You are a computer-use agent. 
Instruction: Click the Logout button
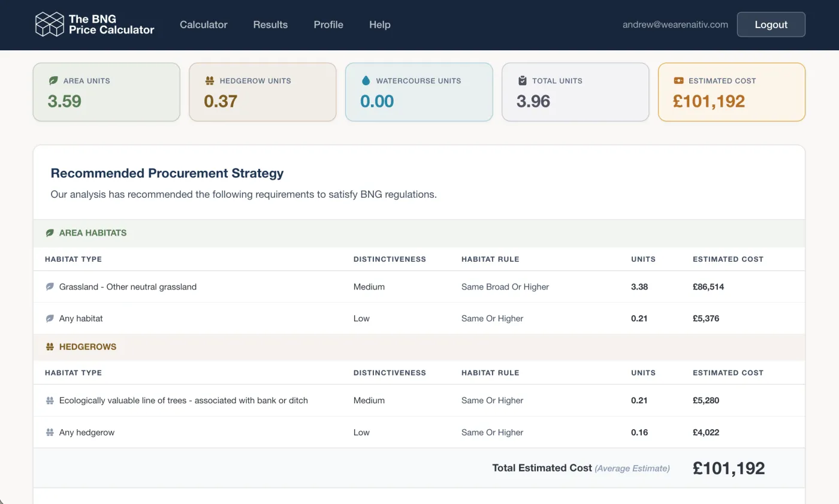tap(771, 25)
